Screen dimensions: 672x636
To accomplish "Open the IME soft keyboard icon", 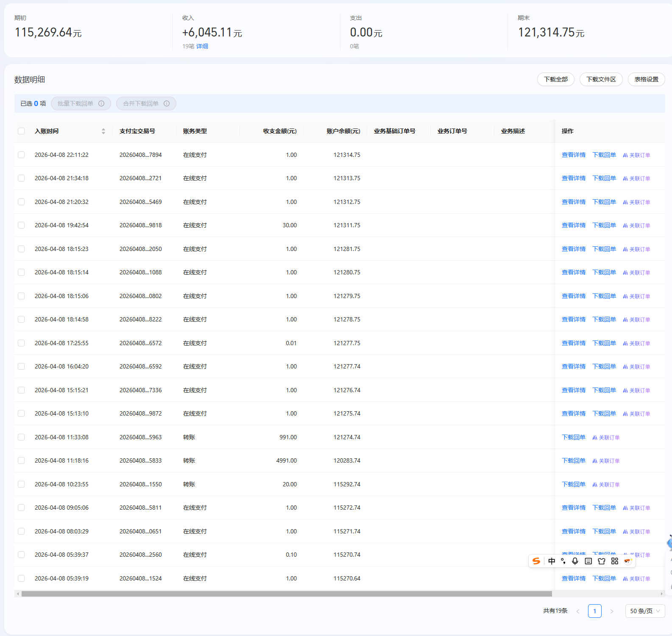I will (588, 561).
